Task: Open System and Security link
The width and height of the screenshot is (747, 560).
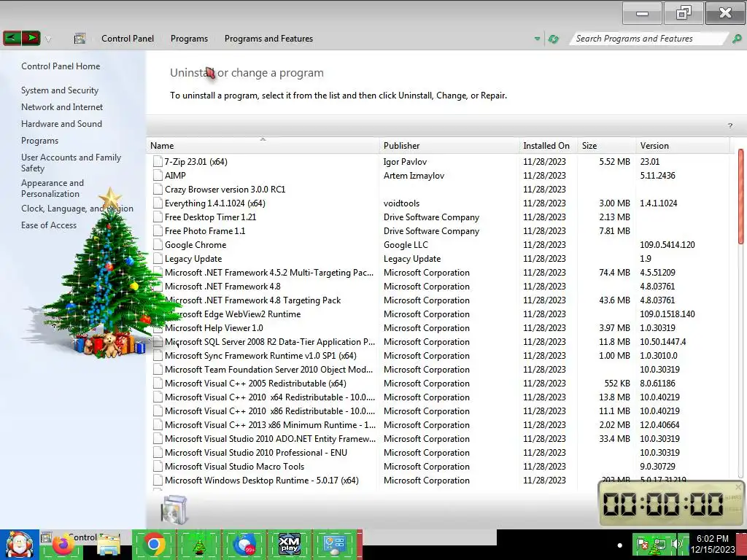Action: 60,90
